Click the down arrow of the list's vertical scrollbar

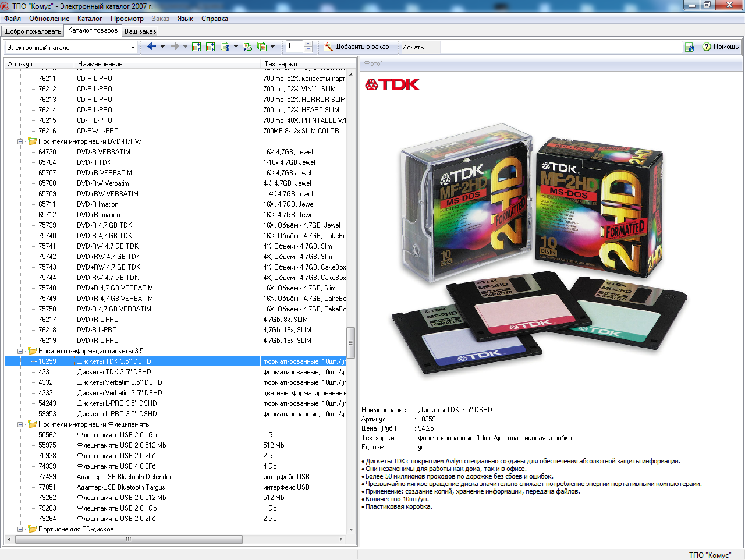click(350, 530)
